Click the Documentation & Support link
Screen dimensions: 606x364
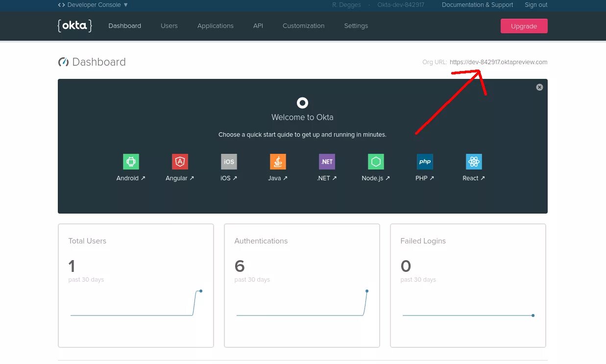(477, 5)
